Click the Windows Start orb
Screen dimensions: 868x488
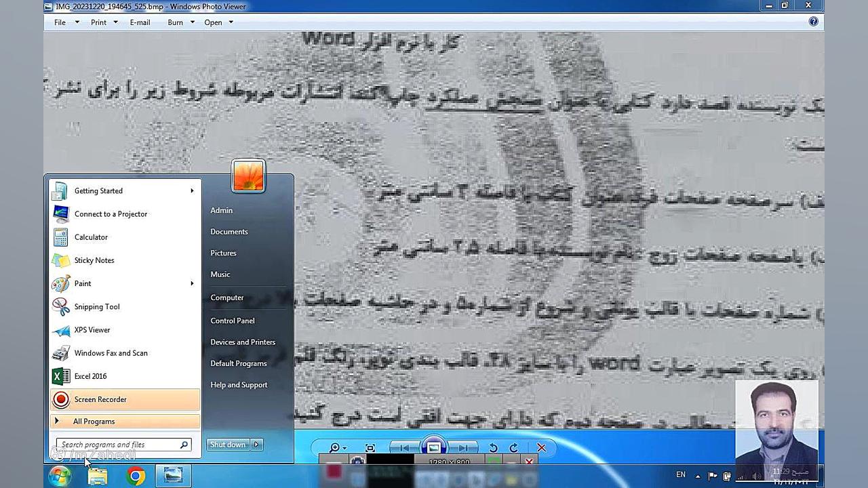60,476
